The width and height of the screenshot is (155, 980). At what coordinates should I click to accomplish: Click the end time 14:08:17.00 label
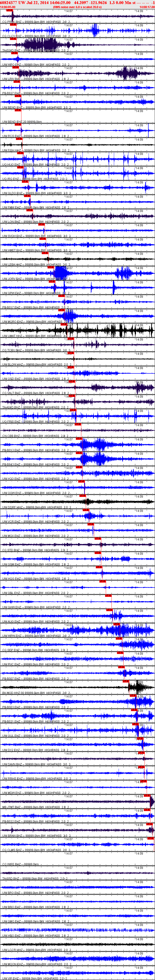pyautogui.click(x=147, y=7)
